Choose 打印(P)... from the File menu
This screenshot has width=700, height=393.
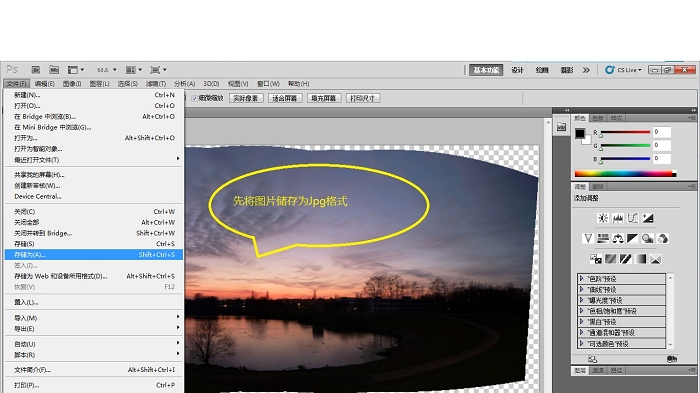(94, 385)
